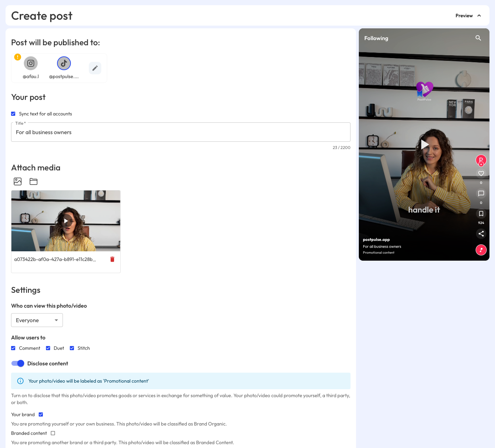Select the Instagram account @afau.l
Image resolution: width=495 pixels, height=448 pixels.
coord(31,63)
